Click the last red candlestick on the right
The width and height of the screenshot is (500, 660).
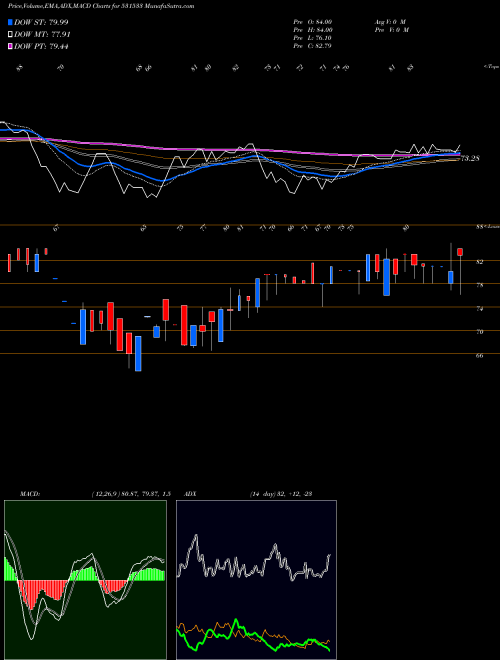click(x=460, y=252)
